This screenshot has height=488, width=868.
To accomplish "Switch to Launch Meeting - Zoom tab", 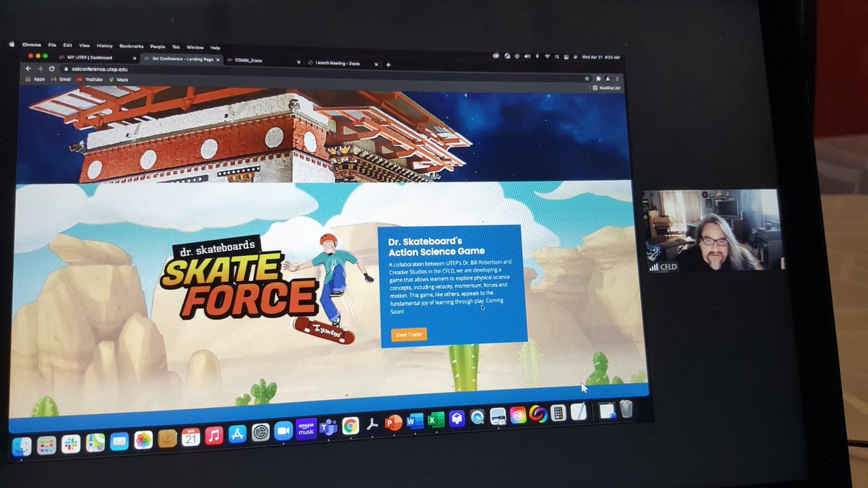I will (342, 63).
